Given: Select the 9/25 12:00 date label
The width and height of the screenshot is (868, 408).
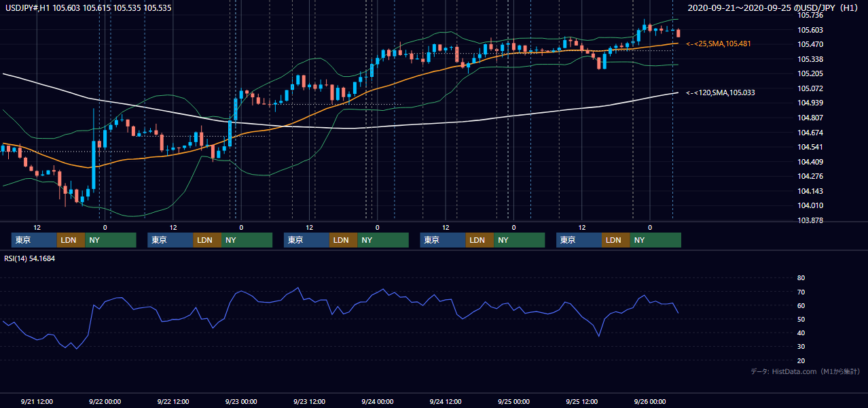Looking at the screenshot, I should [x=581, y=401].
